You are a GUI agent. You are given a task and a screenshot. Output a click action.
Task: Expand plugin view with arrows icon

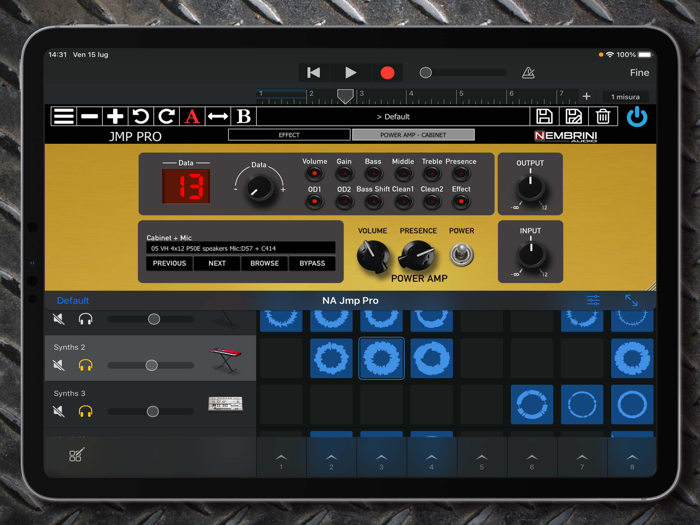631,300
